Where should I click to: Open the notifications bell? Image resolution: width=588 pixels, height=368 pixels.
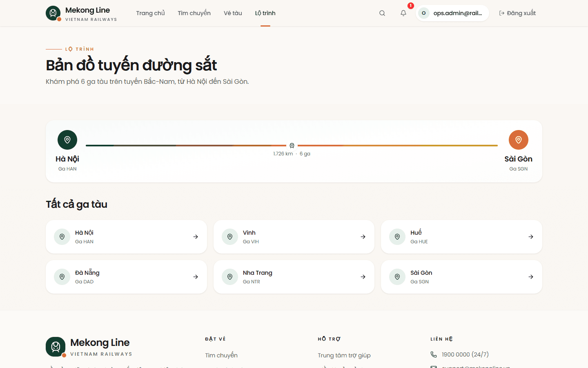coord(403,13)
